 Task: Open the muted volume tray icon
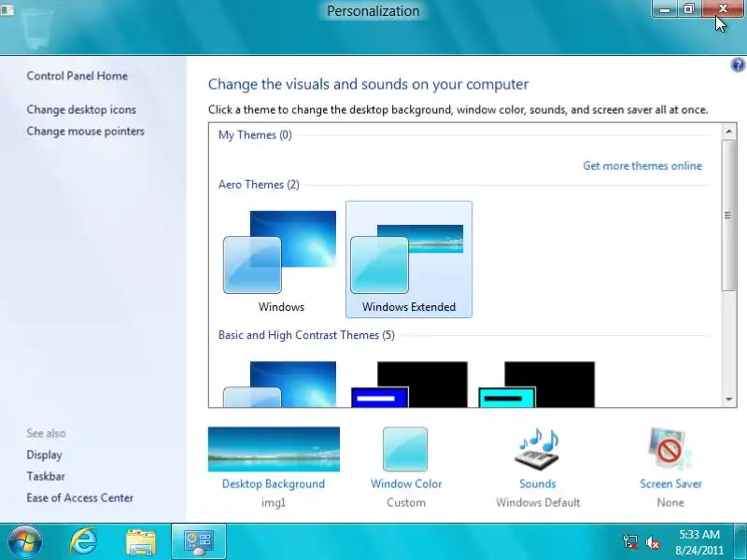tap(652, 542)
